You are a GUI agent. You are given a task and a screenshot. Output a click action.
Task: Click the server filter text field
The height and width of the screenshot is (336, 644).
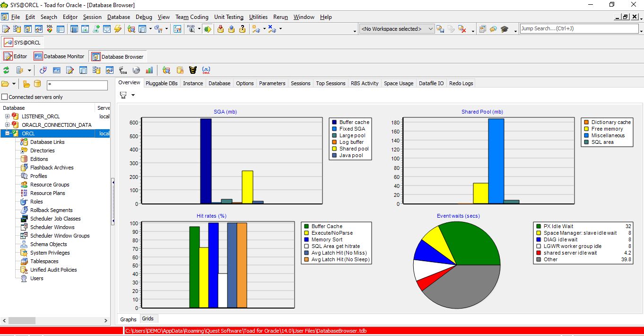[77, 85]
